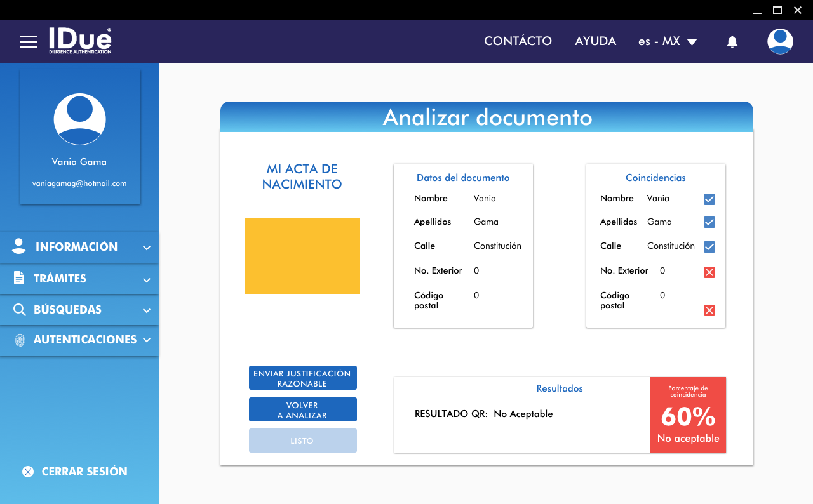
Task: Toggle the No. Exterior mismatch checkbox
Action: pos(709,272)
